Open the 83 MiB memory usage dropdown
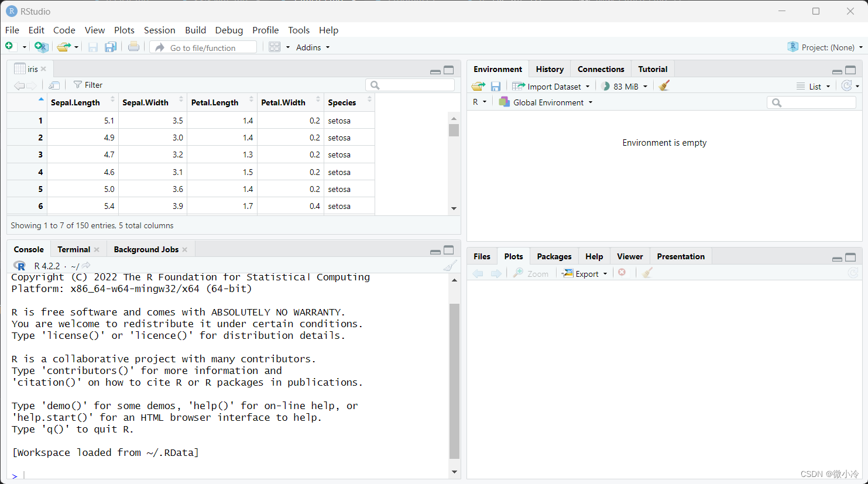The image size is (868, 484). pyautogui.click(x=625, y=87)
